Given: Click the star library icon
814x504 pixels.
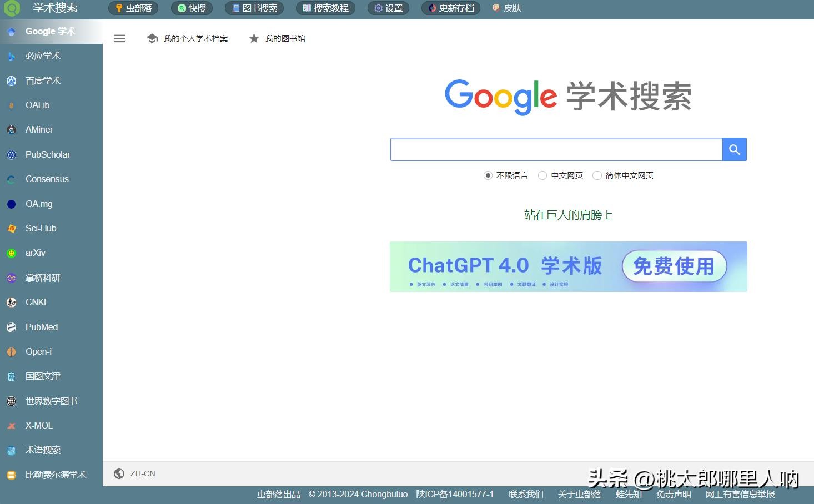Looking at the screenshot, I should point(254,38).
